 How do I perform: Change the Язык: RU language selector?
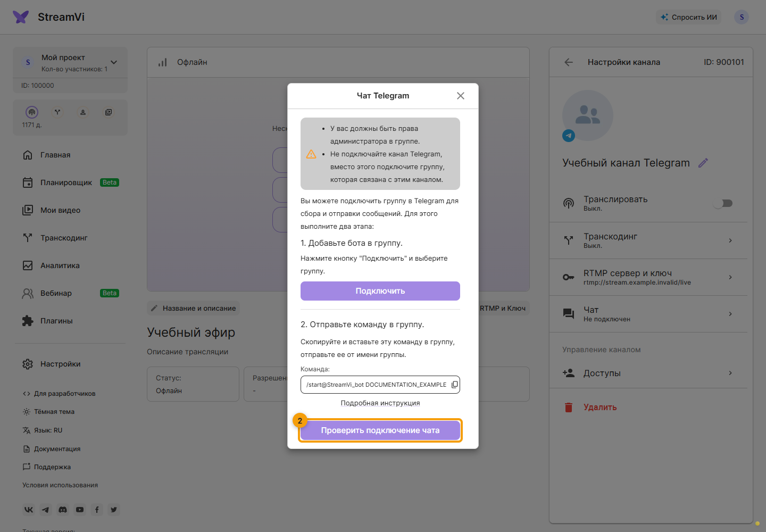[43, 430]
